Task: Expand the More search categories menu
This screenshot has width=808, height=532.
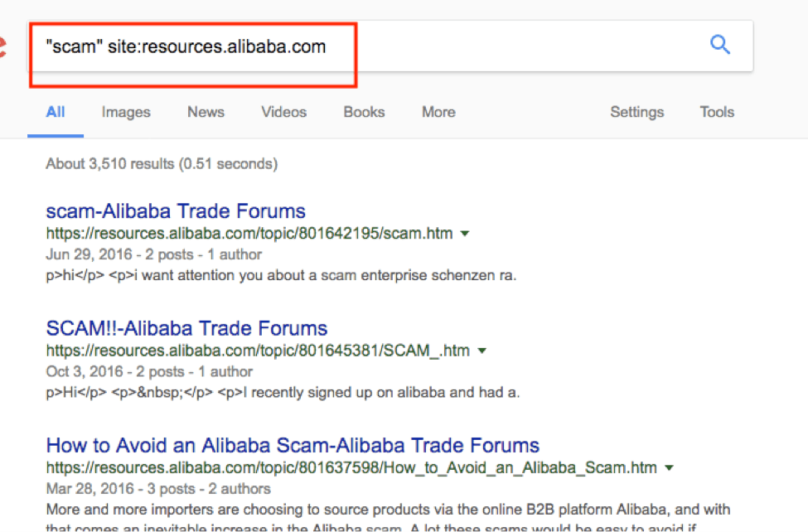Action: (438, 112)
